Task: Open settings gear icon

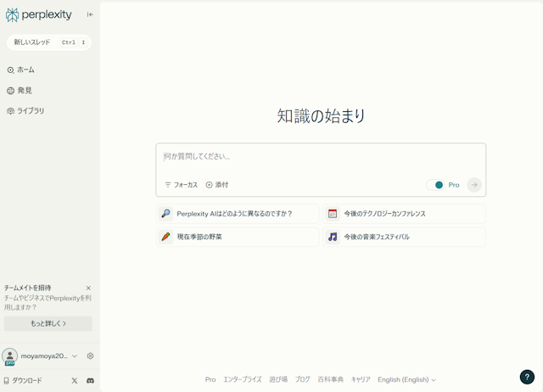Action: pyautogui.click(x=91, y=356)
